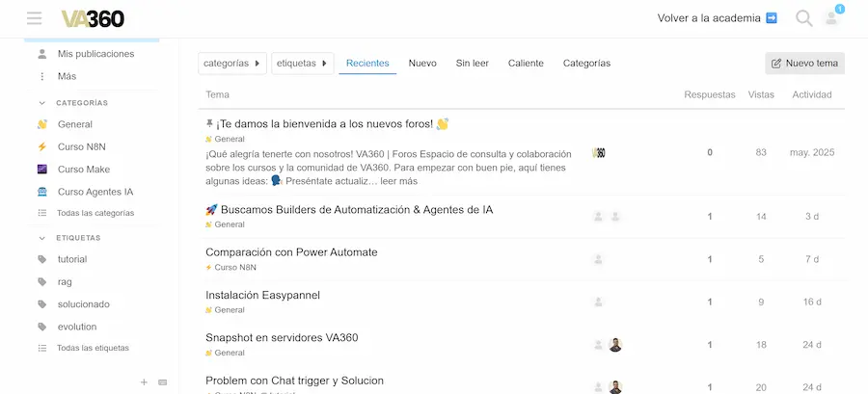
Task: Click the waving hand General category icon
Action: pos(42,124)
